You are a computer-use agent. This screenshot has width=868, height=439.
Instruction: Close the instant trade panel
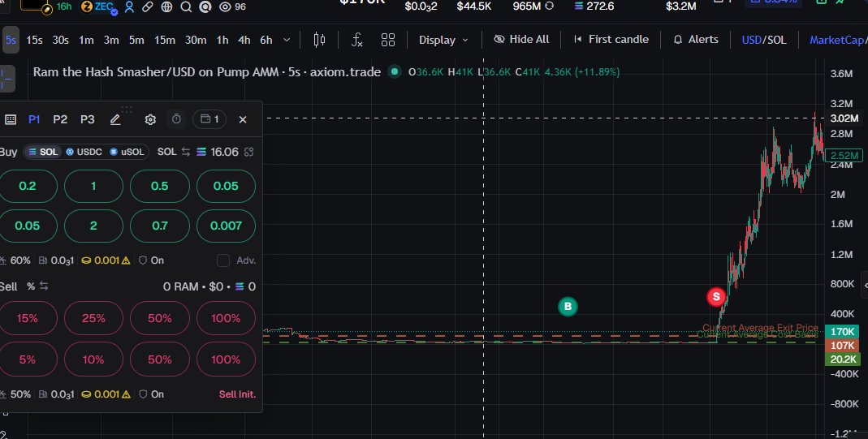[243, 119]
